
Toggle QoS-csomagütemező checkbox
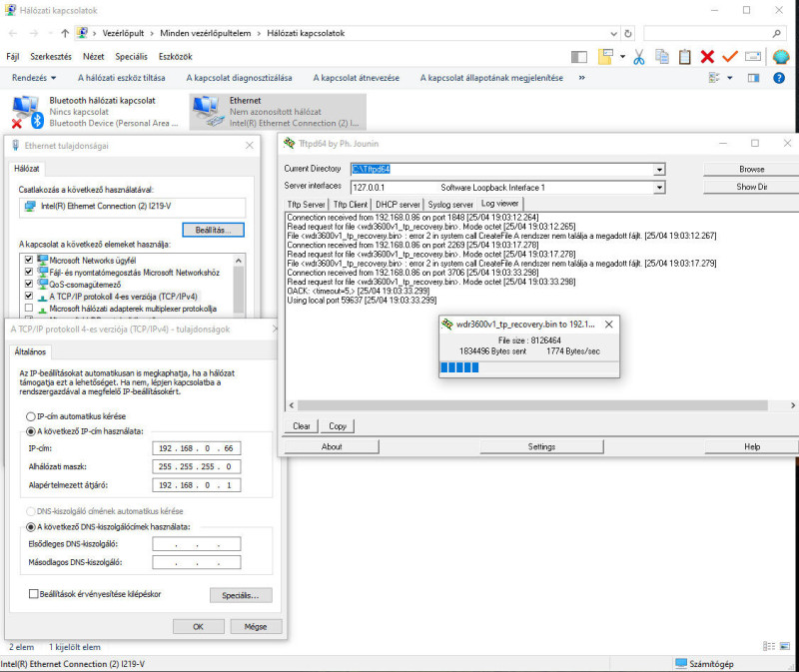point(29,284)
